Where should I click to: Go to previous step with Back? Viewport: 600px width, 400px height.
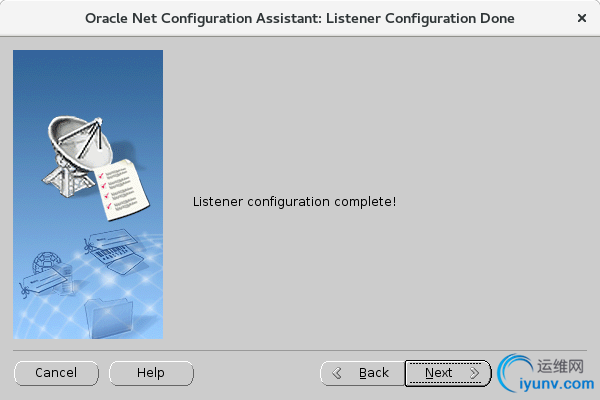tap(362, 373)
